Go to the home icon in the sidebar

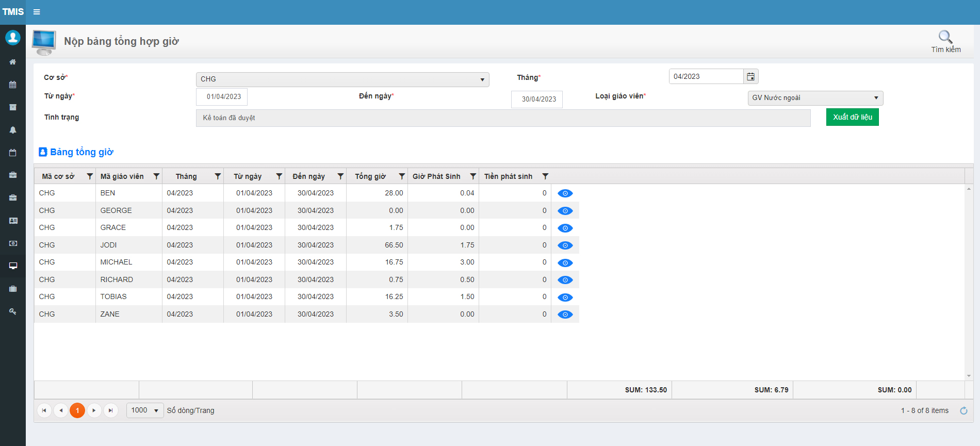point(13,62)
